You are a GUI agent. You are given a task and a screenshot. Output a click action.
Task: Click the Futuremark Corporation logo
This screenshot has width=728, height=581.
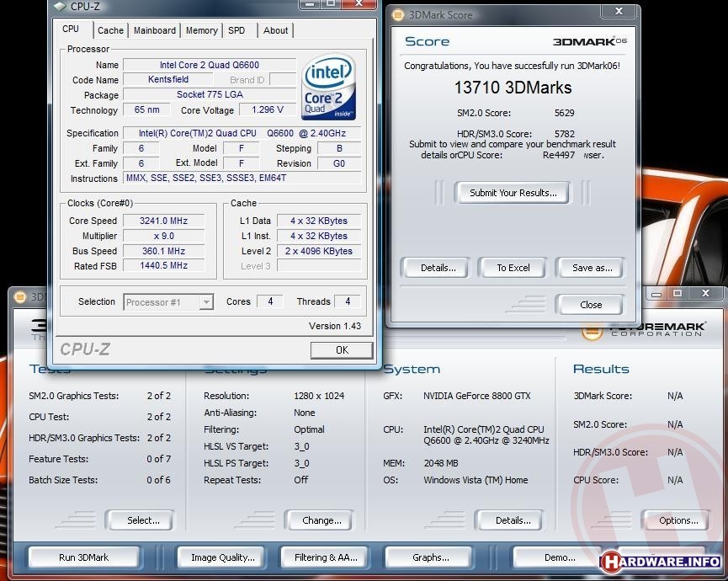pos(644,328)
